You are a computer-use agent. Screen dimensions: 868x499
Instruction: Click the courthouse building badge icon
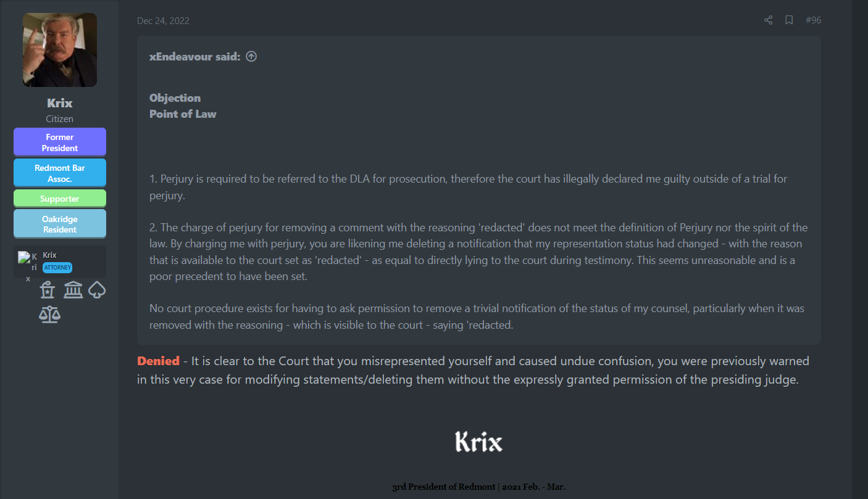tap(73, 289)
